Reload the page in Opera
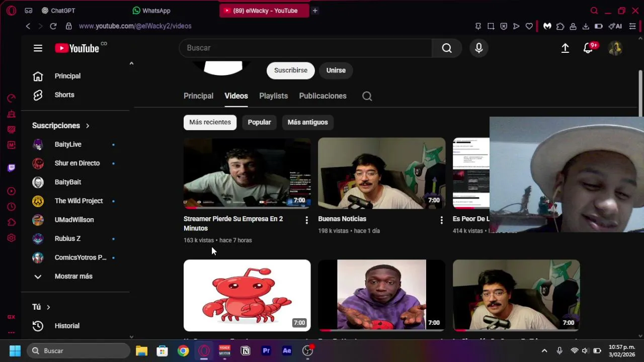 click(53, 26)
